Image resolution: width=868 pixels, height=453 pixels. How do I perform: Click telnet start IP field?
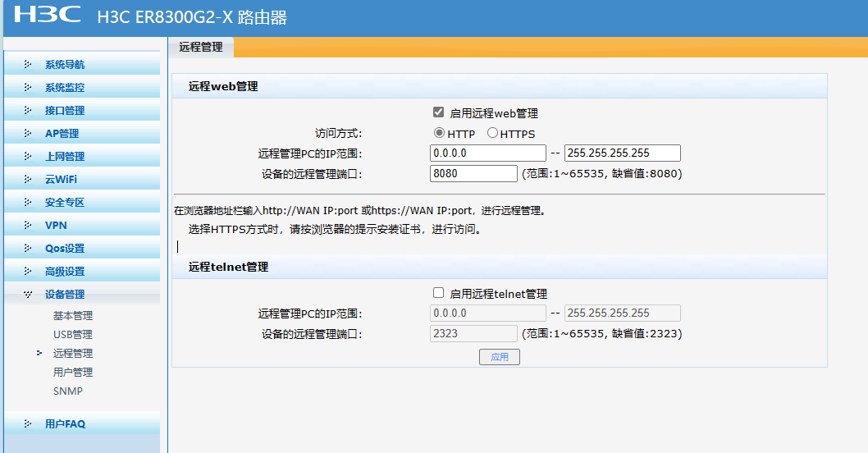pyautogui.click(x=487, y=313)
